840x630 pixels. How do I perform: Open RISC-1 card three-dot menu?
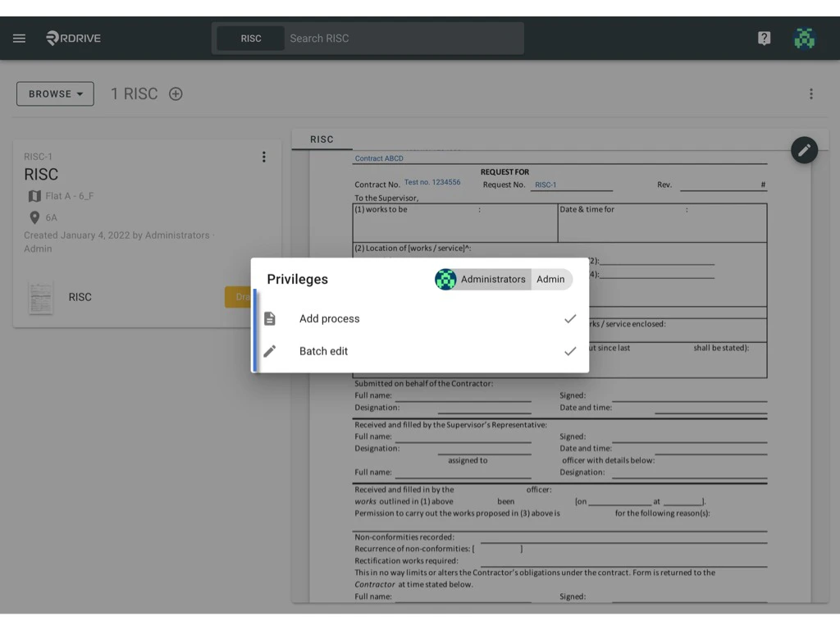263,157
